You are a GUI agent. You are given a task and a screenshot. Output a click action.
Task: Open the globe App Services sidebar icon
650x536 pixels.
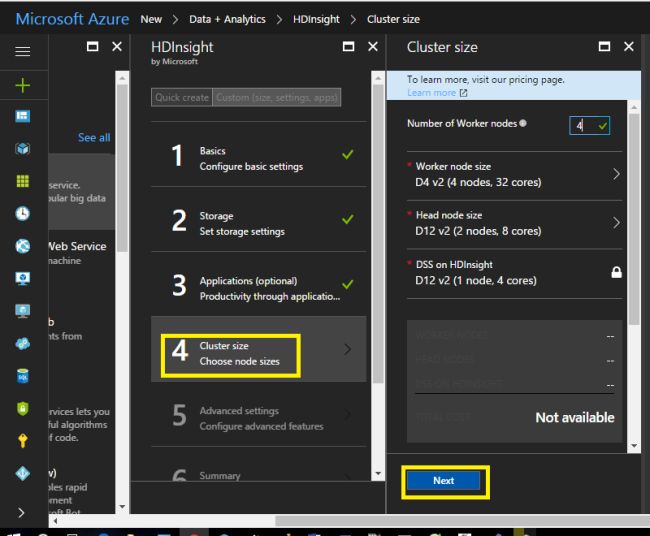22,246
